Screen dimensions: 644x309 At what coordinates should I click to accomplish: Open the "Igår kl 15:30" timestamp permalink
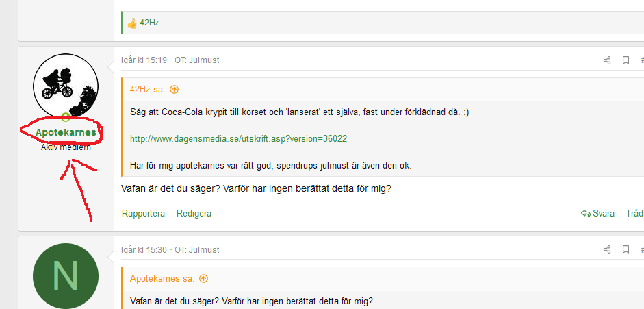(x=144, y=250)
